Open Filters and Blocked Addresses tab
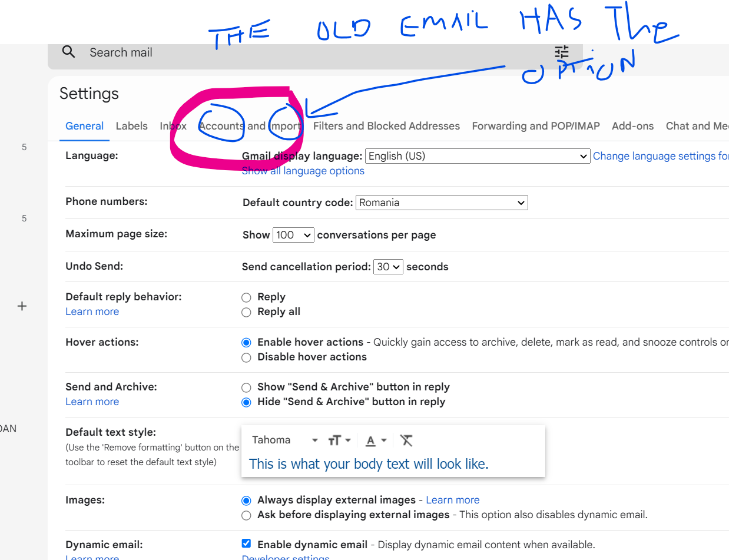Screen dimensions: 729x560 (x=386, y=126)
